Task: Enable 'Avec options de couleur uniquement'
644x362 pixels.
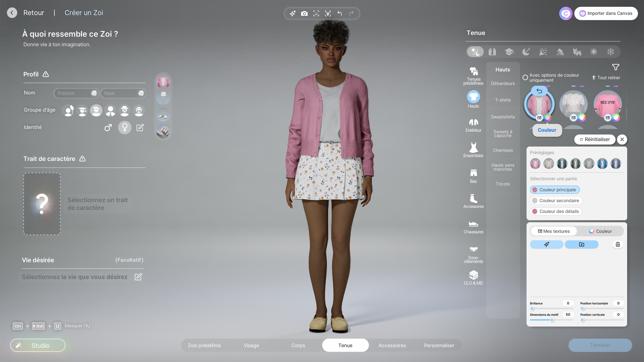Action: pyautogui.click(x=525, y=77)
